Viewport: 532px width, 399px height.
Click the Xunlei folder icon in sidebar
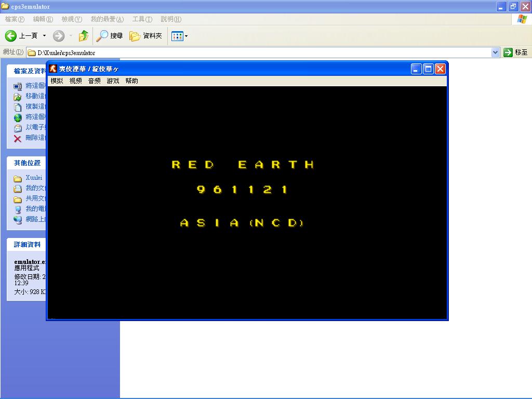click(18, 178)
